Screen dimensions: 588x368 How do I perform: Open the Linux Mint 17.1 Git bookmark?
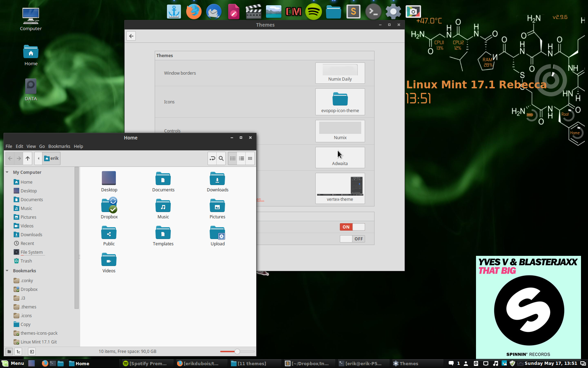[35, 342]
